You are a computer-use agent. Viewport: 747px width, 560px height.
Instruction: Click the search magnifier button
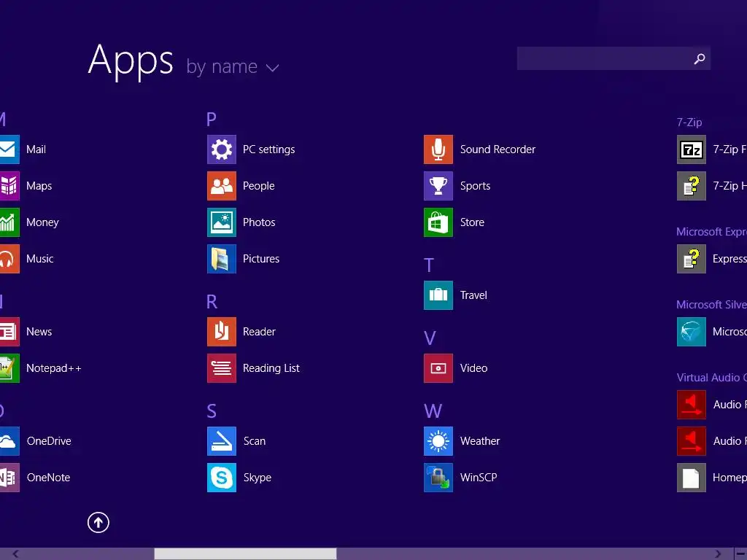pos(699,58)
